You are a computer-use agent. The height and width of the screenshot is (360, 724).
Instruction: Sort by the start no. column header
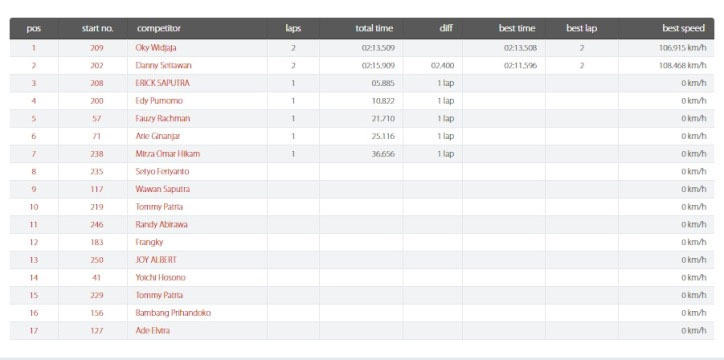(x=97, y=28)
